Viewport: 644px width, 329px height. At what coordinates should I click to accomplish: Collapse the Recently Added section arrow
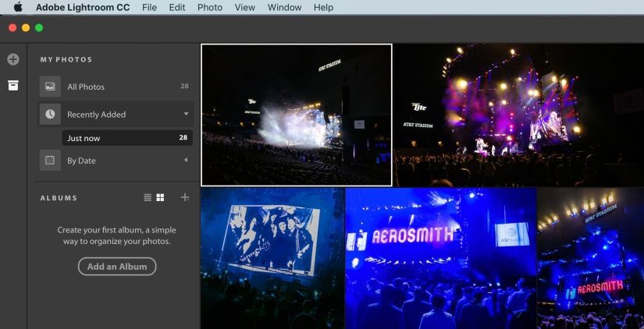186,114
